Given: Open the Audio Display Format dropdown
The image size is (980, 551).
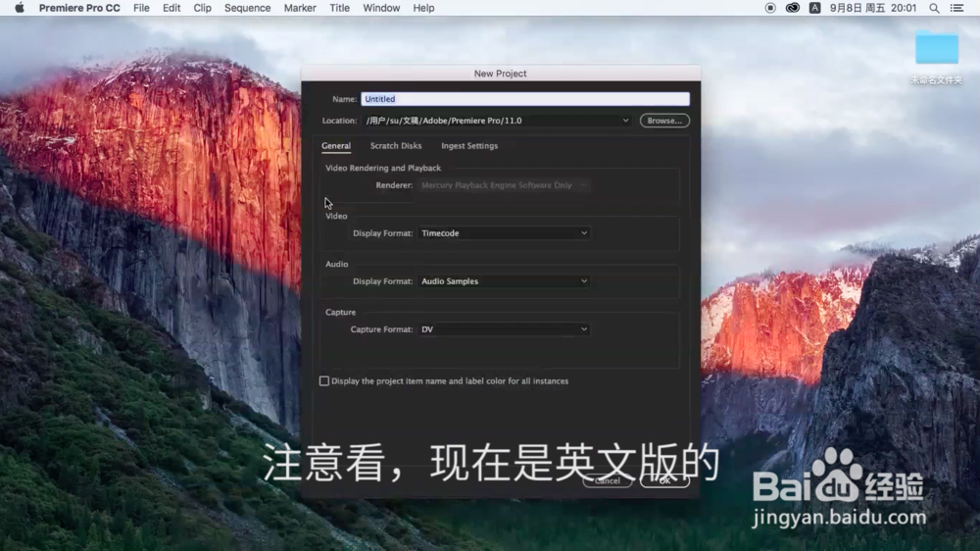Looking at the screenshot, I should point(504,281).
